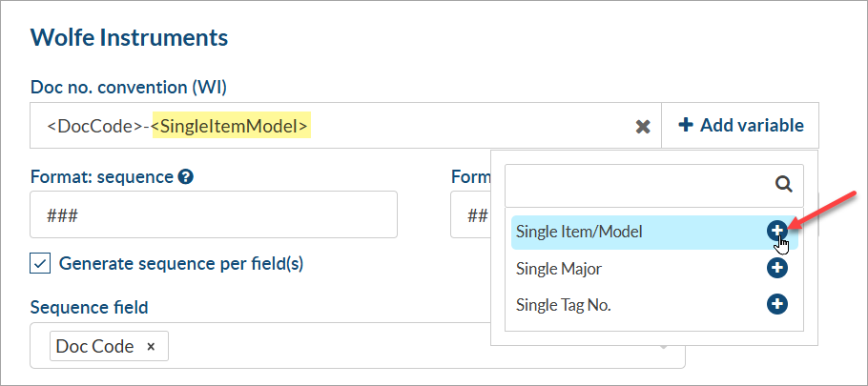Viewport: 868px width, 386px height.
Task: Click the highlighted SingleItemModel variable
Action: click(x=230, y=126)
